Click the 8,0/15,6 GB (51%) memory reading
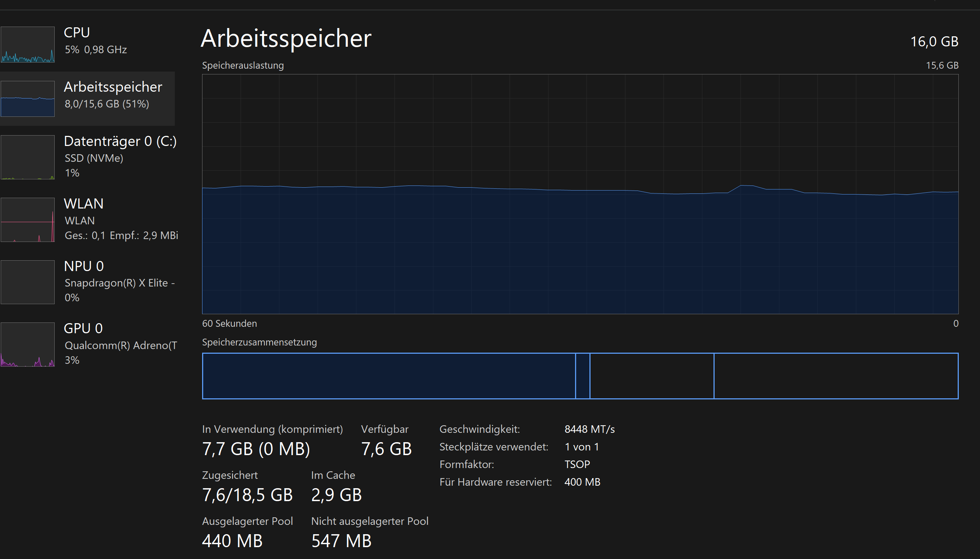980x559 pixels. pyautogui.click(x=107, y=104)
